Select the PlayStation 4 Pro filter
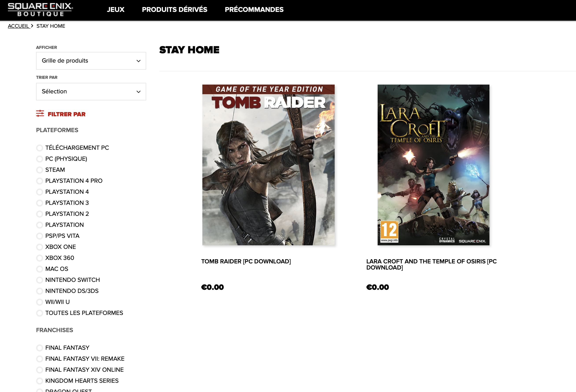This screenshot has height=392, width=576. [40, 181]
